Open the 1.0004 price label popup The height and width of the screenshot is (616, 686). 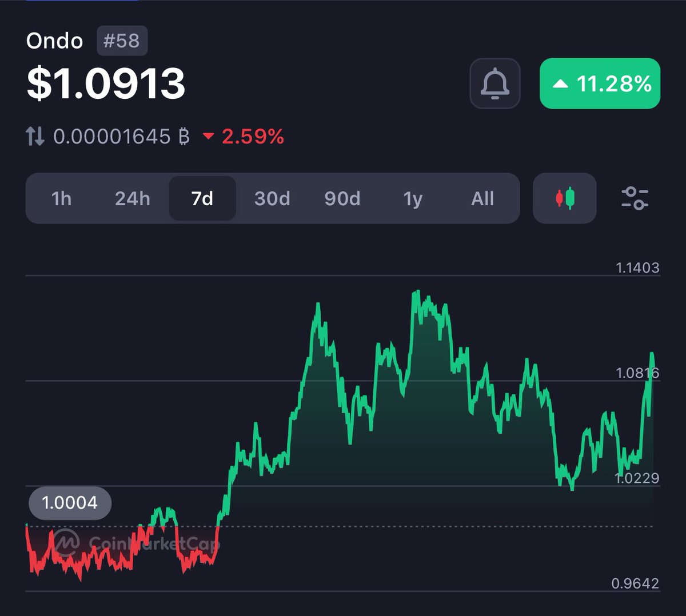point(69,503)
